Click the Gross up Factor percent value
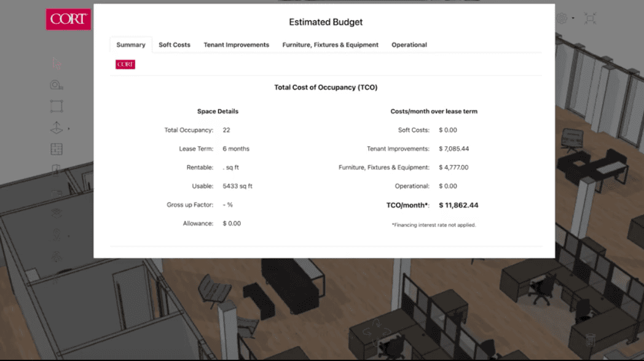644x361 pixels. [x=227, y=204]
